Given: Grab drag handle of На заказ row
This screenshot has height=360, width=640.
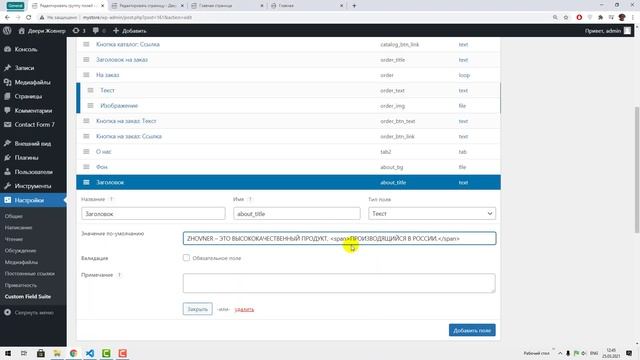Looking at the screenshot, I should (86, 75).
